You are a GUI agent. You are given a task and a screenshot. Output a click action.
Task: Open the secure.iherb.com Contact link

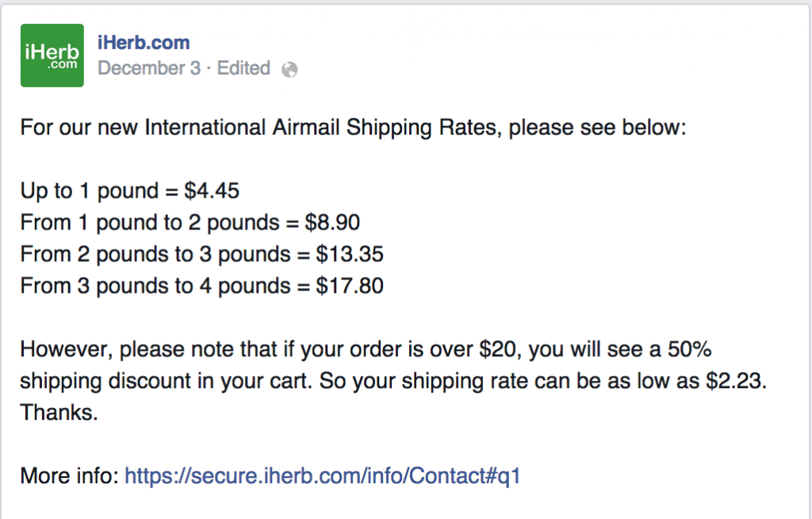point(323,475)
